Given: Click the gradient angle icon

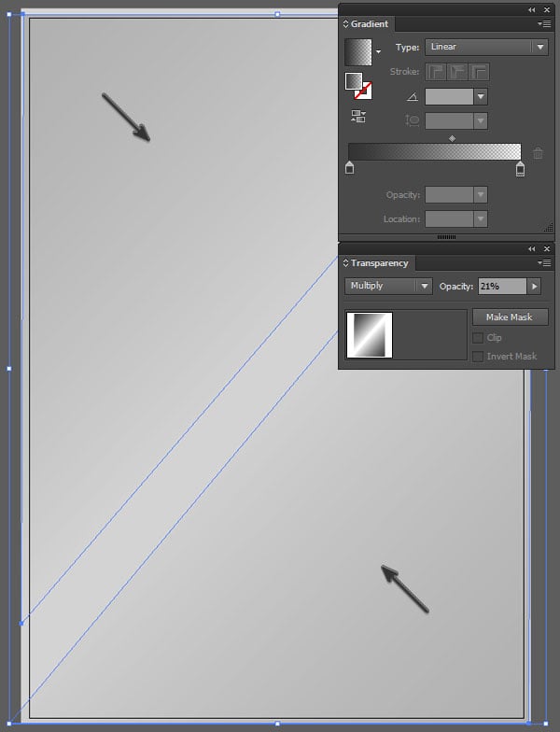Looking at the screenshot, I should coord(413,97).
